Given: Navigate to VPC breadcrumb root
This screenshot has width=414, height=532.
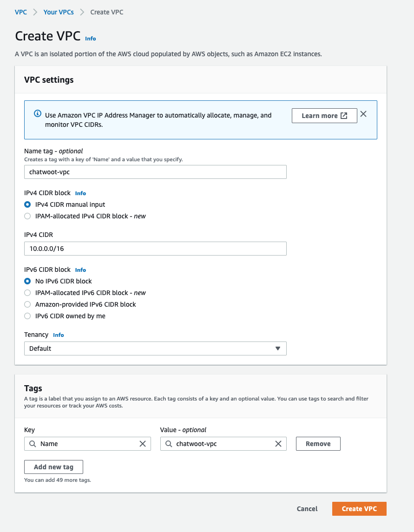Looking at the screenshot, I should pos(21,12).
